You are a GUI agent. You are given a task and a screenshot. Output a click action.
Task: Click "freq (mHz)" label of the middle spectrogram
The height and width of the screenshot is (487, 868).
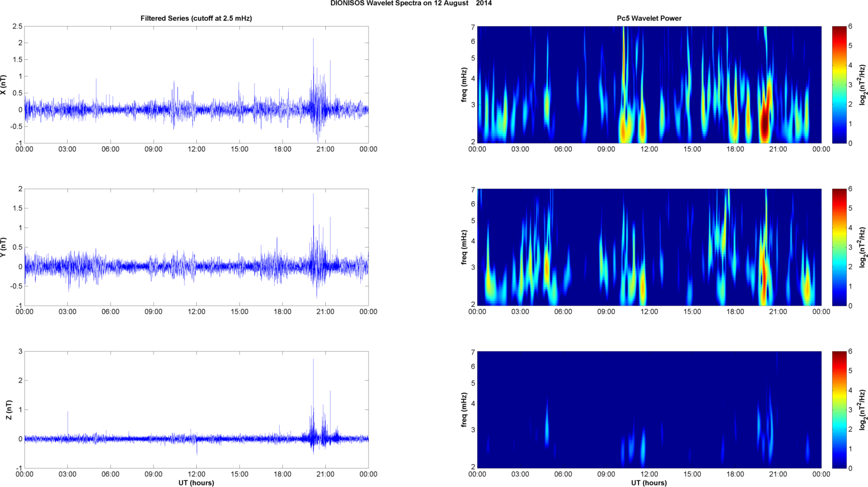pos(465,247)
